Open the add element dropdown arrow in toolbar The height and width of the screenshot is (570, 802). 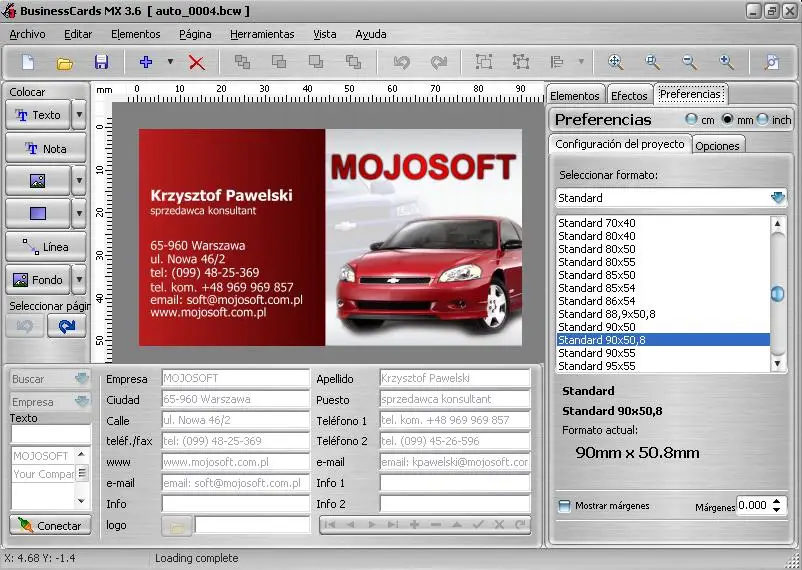tap(170, 62)
